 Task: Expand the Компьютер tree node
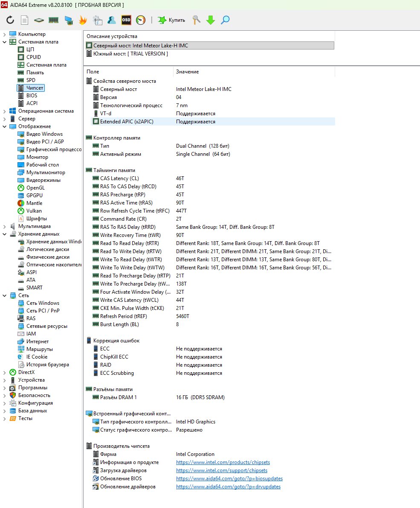point(5,34)
